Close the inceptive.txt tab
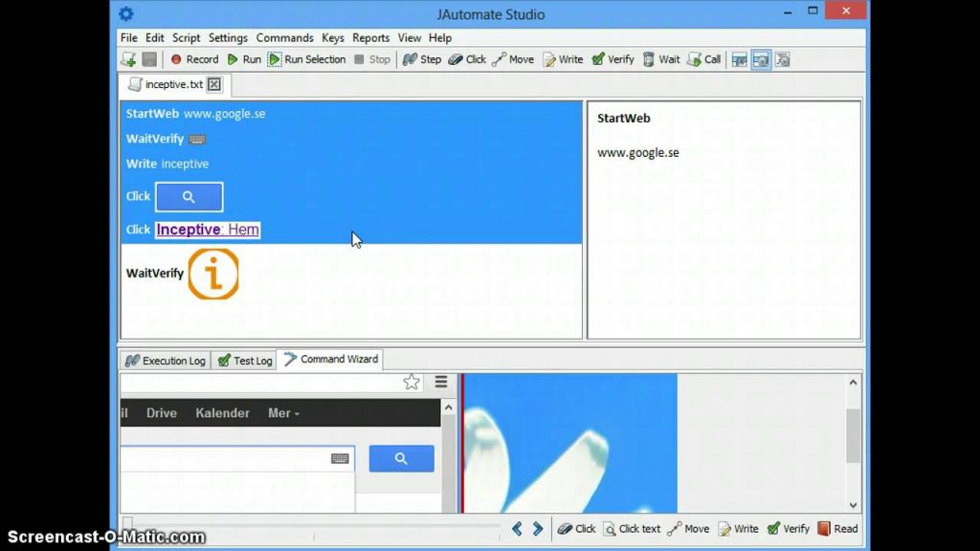980x551 pixels. 214,84
